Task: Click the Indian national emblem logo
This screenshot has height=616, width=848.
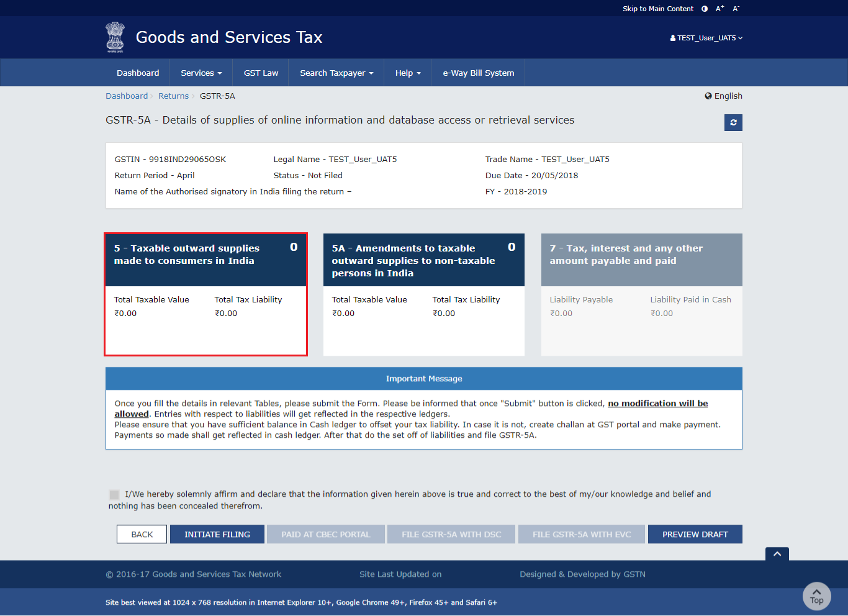Action: 115,37
